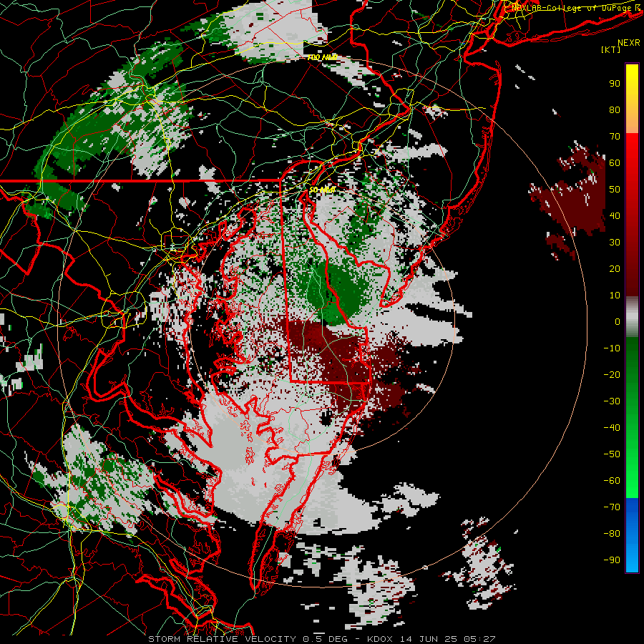The width and height of the screenshot is (644, 644).
Task: Click the -20 knot scale label
Action: [x=612, y=374]
